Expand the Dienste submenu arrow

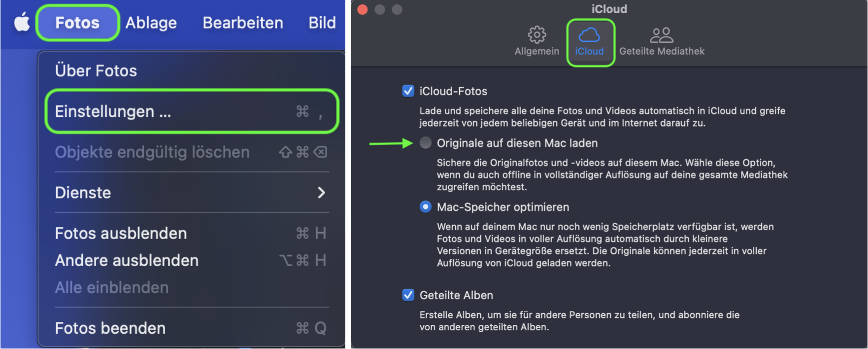pyautogui.click(x=321, y=193)
